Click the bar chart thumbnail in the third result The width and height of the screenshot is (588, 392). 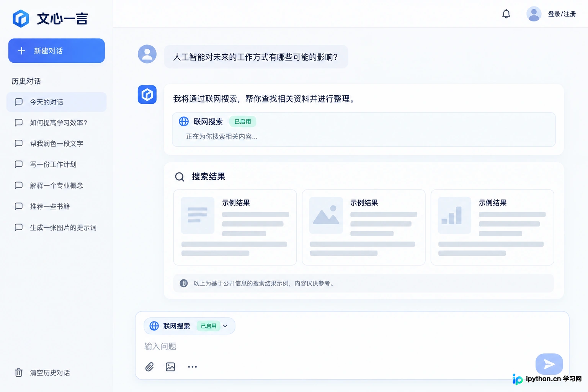[454, 215]
